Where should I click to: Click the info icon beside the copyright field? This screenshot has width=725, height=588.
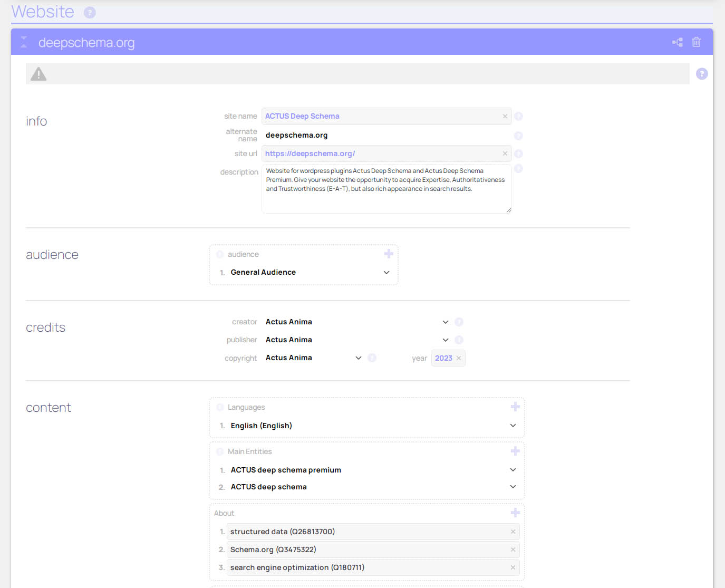(372, 358)
